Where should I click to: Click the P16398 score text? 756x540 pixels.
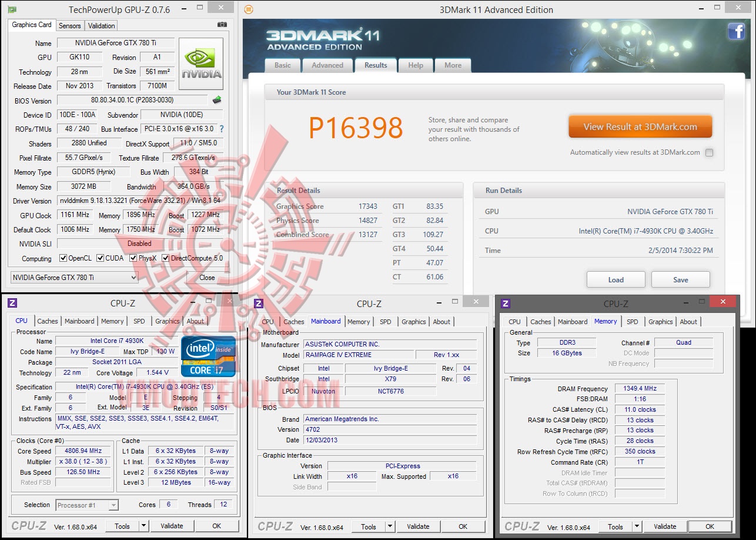click(x=356, y=128)
